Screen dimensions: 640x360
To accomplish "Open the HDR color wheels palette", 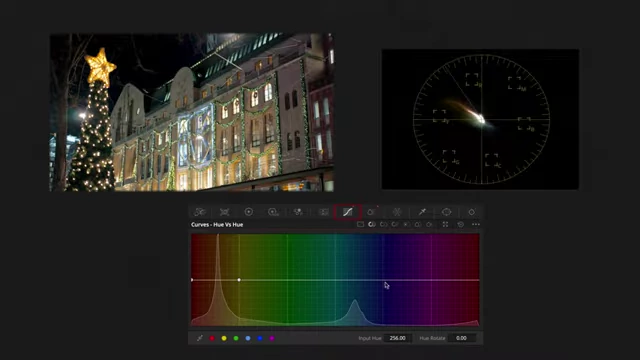I will tap(273, 212).
